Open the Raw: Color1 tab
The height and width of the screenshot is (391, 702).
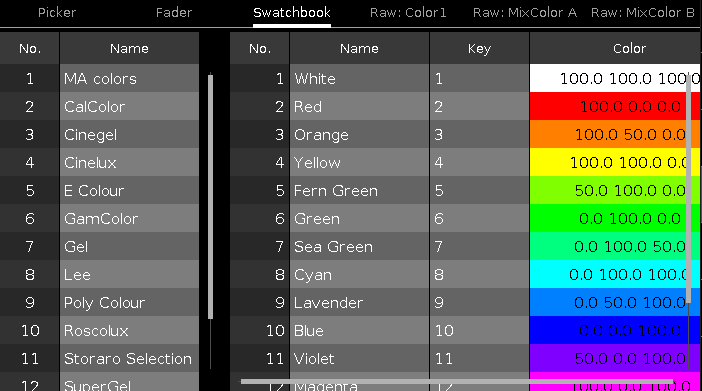408,13
